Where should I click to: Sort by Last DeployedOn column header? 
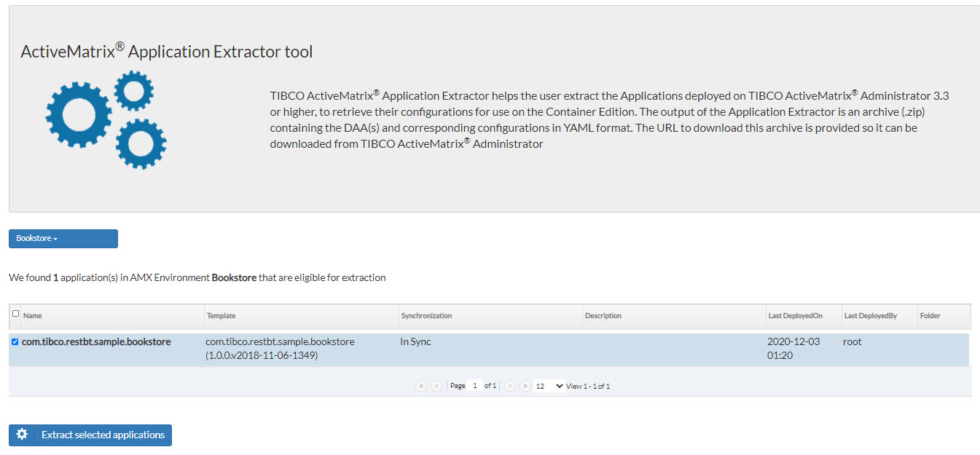point(804,316)
